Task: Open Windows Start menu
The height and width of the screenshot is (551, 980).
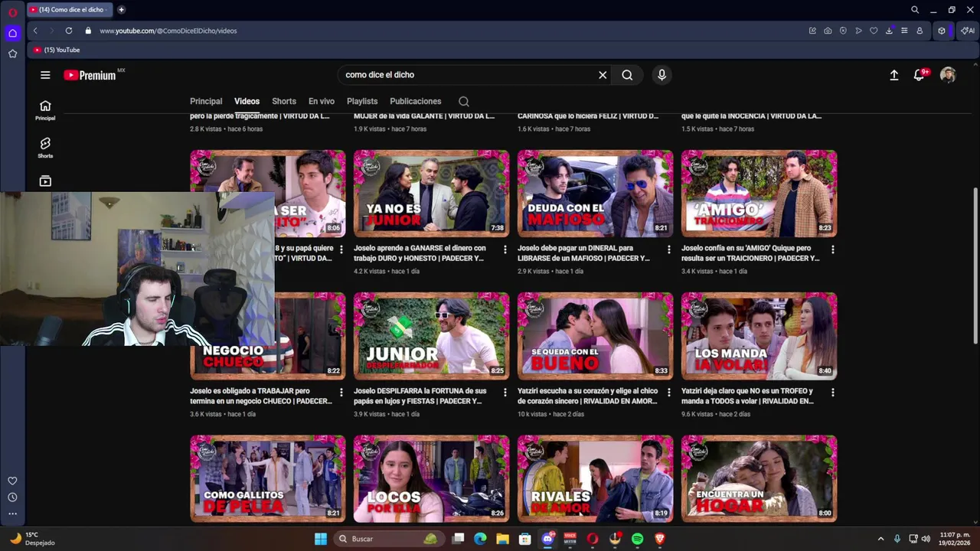Action: (320, 539)
